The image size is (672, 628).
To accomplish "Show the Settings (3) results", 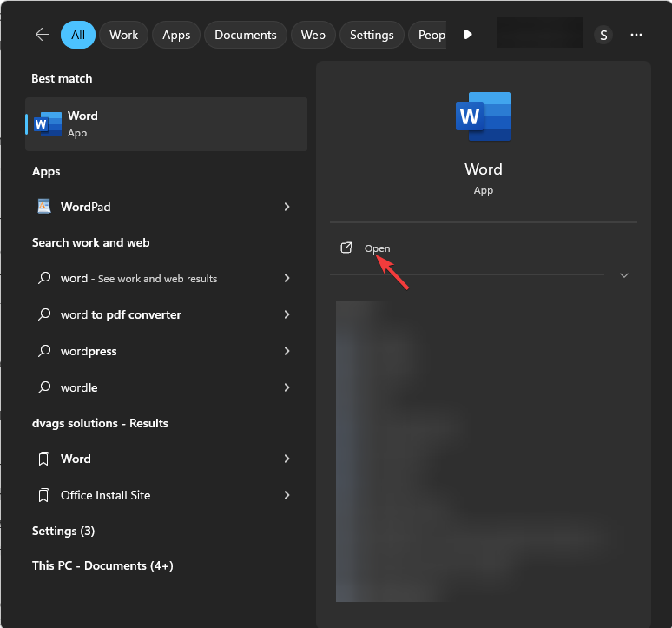I will [63, 531].
